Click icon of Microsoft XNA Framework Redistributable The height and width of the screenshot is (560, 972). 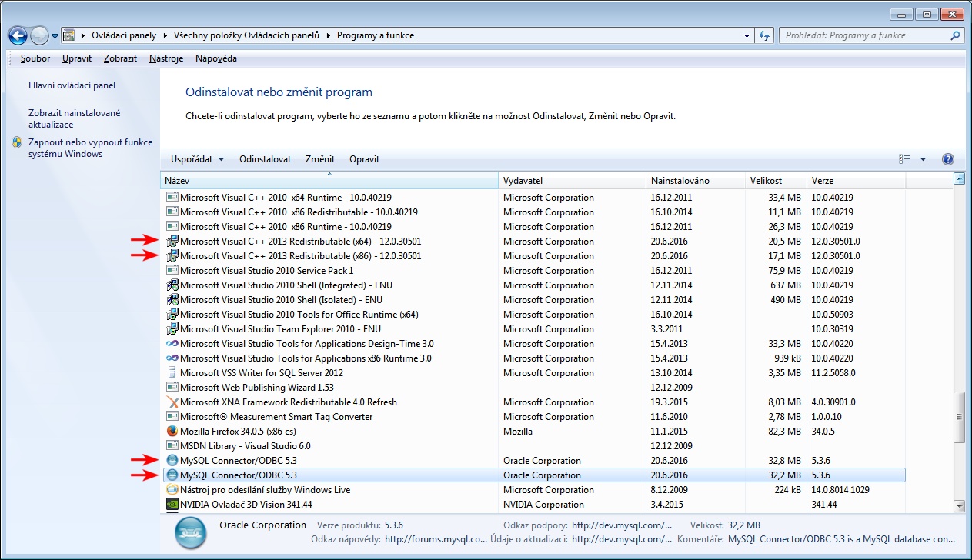point(172,402)
